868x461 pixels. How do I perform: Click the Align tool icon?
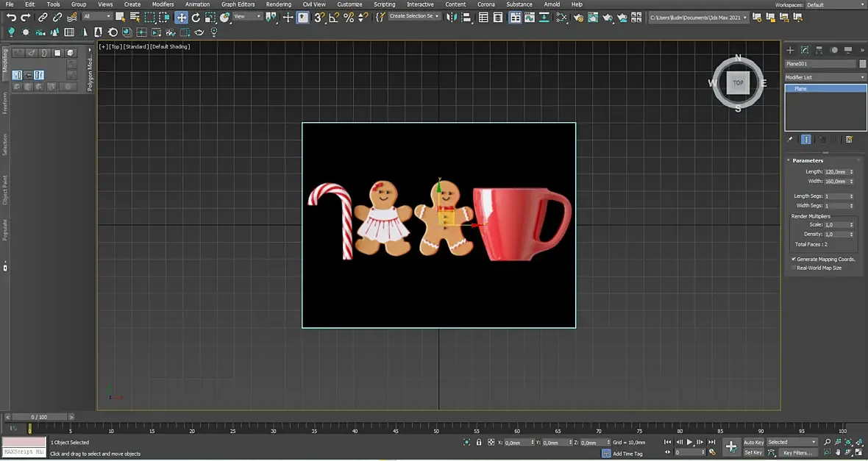(x=466, y=17)
